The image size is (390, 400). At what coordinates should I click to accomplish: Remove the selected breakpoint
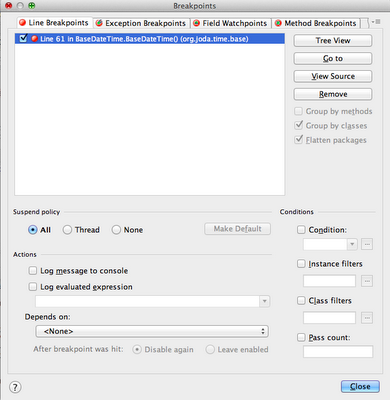[x=333, y=94]
